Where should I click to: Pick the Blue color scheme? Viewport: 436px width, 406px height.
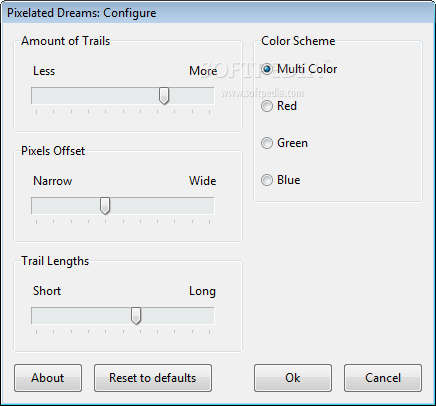(267, 180)
